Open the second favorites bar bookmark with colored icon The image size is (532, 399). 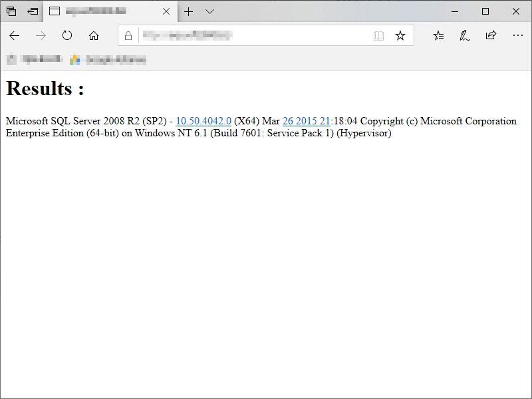(x=108, y=60)
